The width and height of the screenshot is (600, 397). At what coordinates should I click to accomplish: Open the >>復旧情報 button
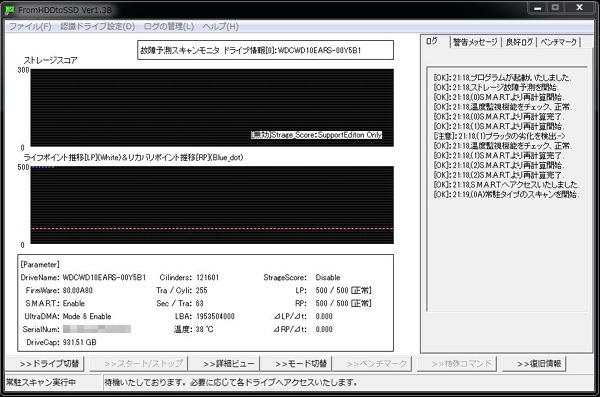pyautogui.click(x=535, y=364)
